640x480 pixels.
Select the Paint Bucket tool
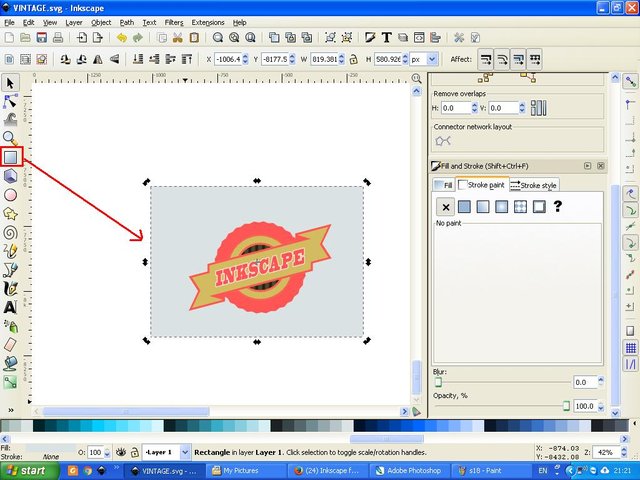pyautogui.click(x=10, y=363)
